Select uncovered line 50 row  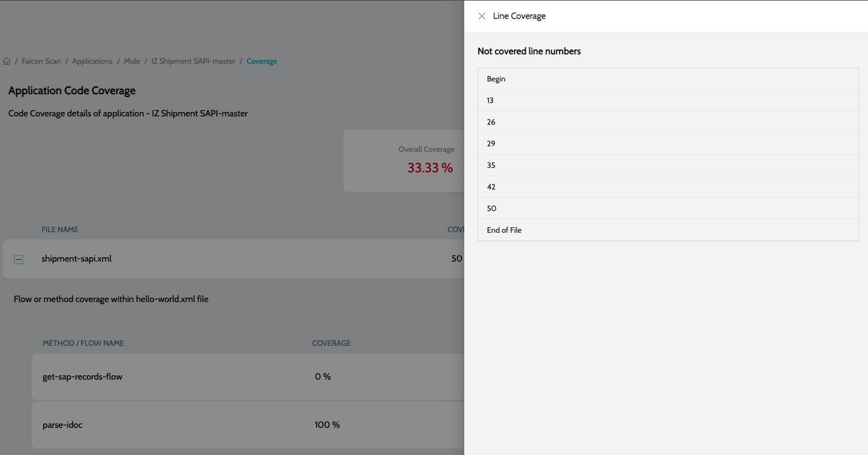click(668, 208)
